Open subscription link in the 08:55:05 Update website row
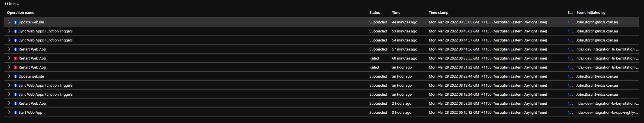Image resolution: width=644 pixels, height=123 pixels. click(570, 22)
